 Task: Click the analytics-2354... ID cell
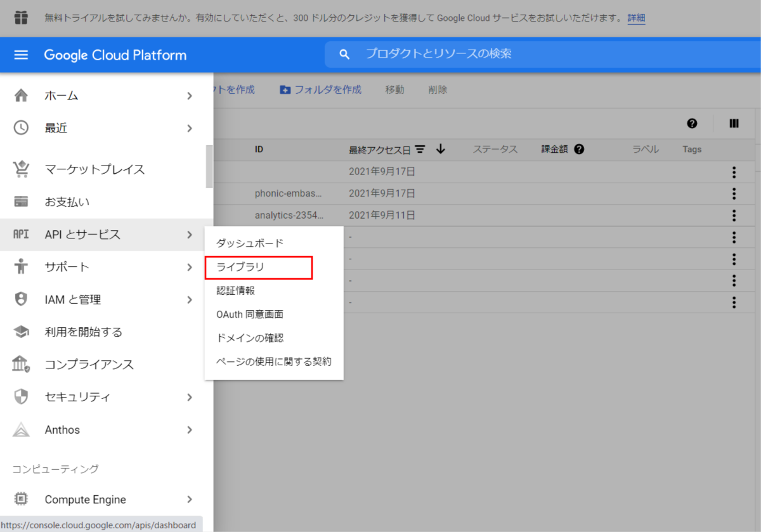pyautogui.click(x=289, y=215)
